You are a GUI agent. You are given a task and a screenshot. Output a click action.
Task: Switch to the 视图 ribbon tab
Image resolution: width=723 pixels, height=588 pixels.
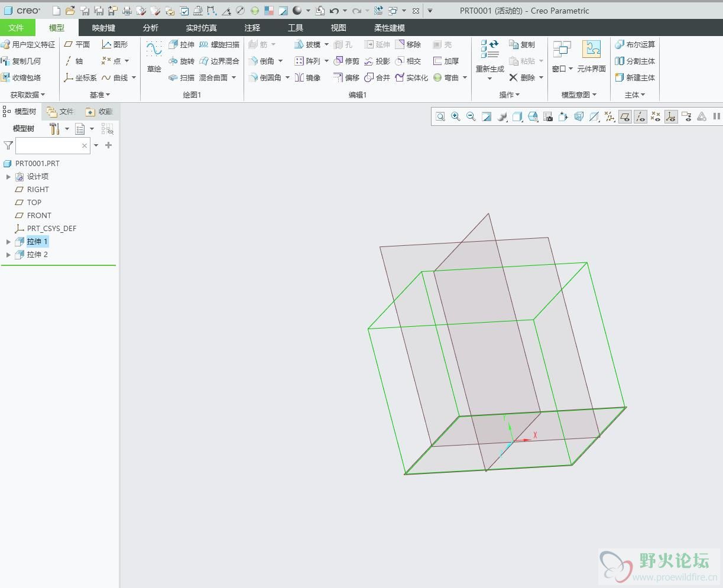339,28
